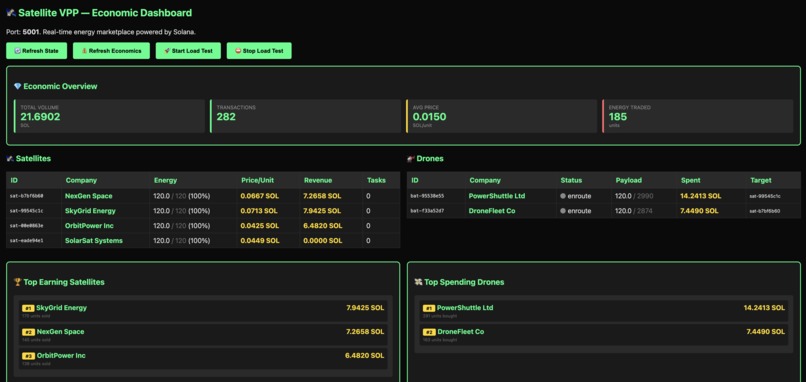Click the Refresh State button
806x382 pixels.
36,51
